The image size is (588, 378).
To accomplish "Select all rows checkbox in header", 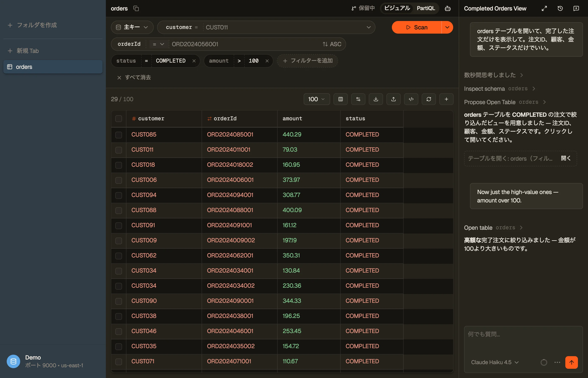I will pos(118,119).
